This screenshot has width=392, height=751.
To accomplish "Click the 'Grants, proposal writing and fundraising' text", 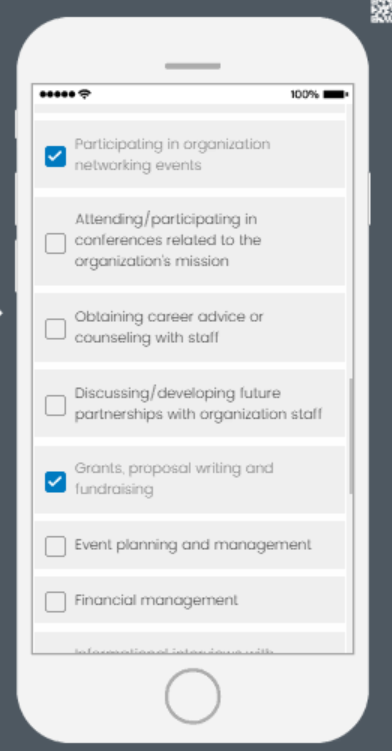I will click(x=174, y=478).
